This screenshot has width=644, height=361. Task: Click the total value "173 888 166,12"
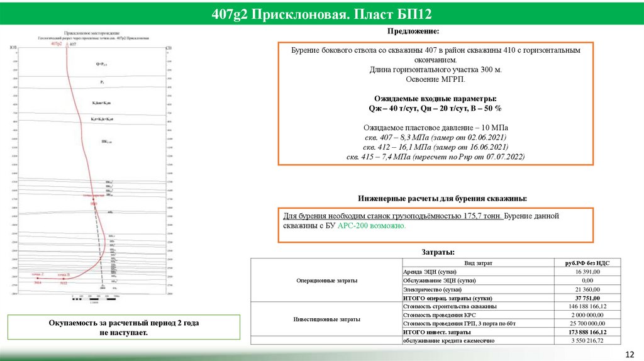tap(587, 332)
